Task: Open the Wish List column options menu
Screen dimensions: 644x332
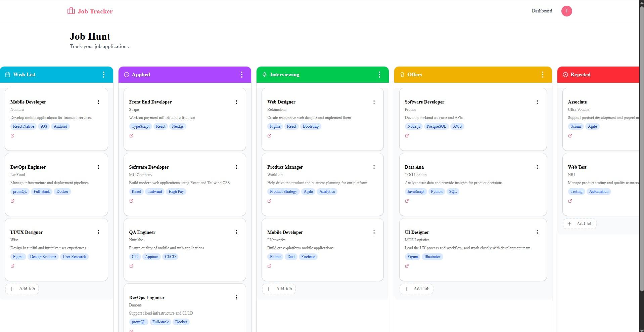Action: [x=104, y=75]
